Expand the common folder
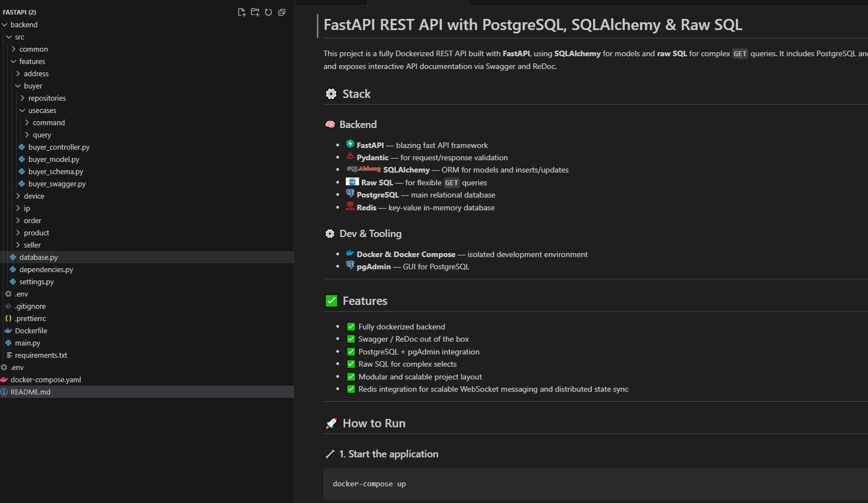 [x=14, y=49]
